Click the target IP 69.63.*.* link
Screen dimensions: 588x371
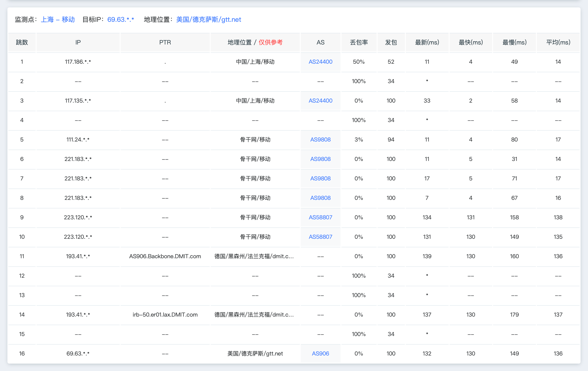coord(121,19)
